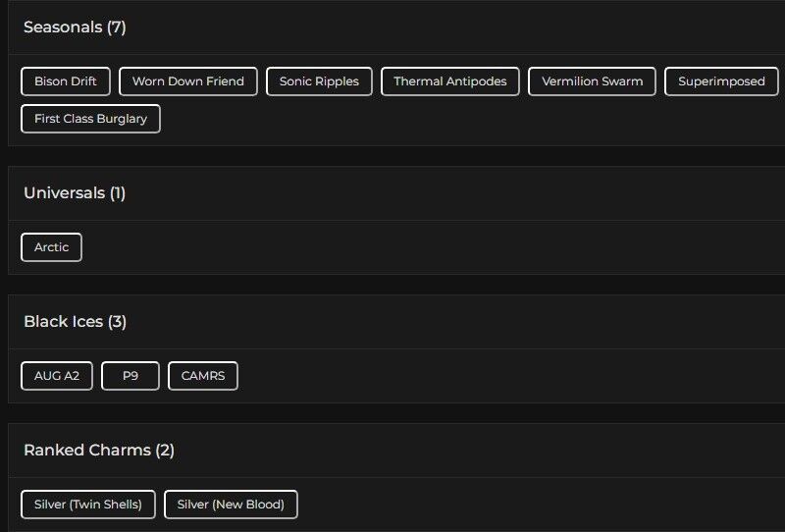
Task: Click the Worn Down Friend tag
Action: point(188,81)
